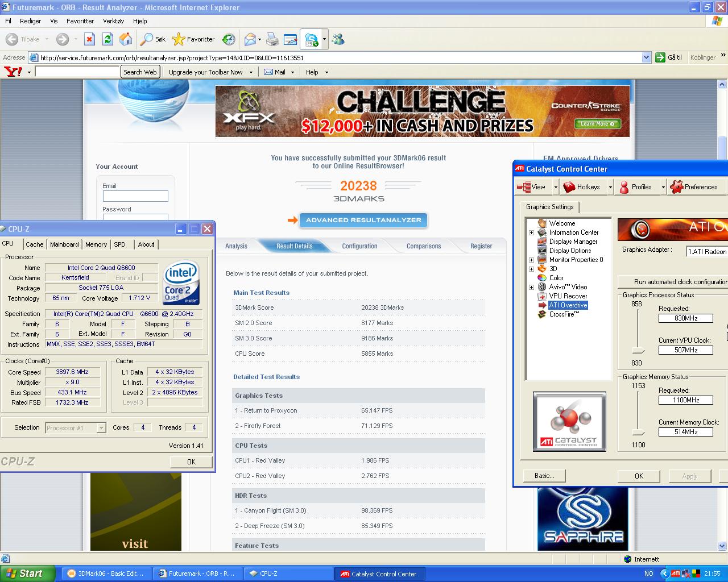The image size is (728, 582).
Task: Expand Monitor Properties 0 node
Action: pos(532,260)
